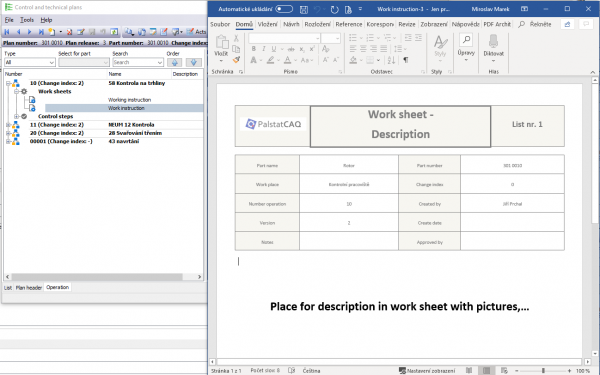
Task: Open font color dropdown arrow
Action: [x=295, y=60]
